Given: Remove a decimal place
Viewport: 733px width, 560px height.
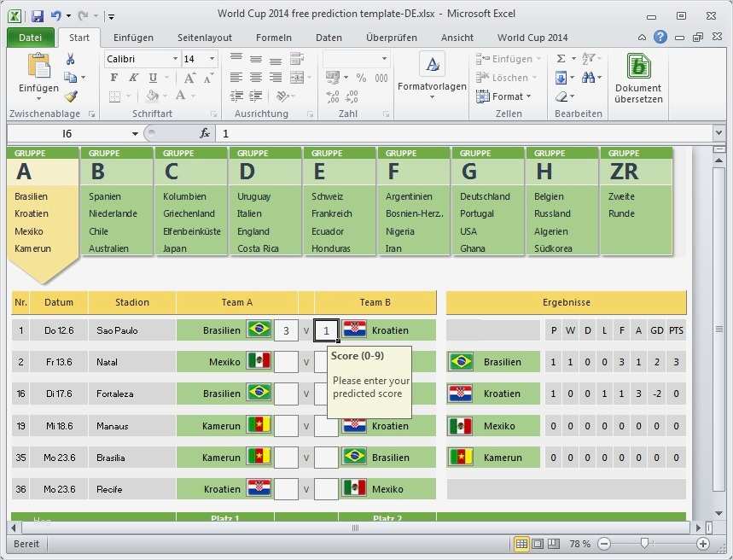Looking at the screenshot, I should [352, 96].
